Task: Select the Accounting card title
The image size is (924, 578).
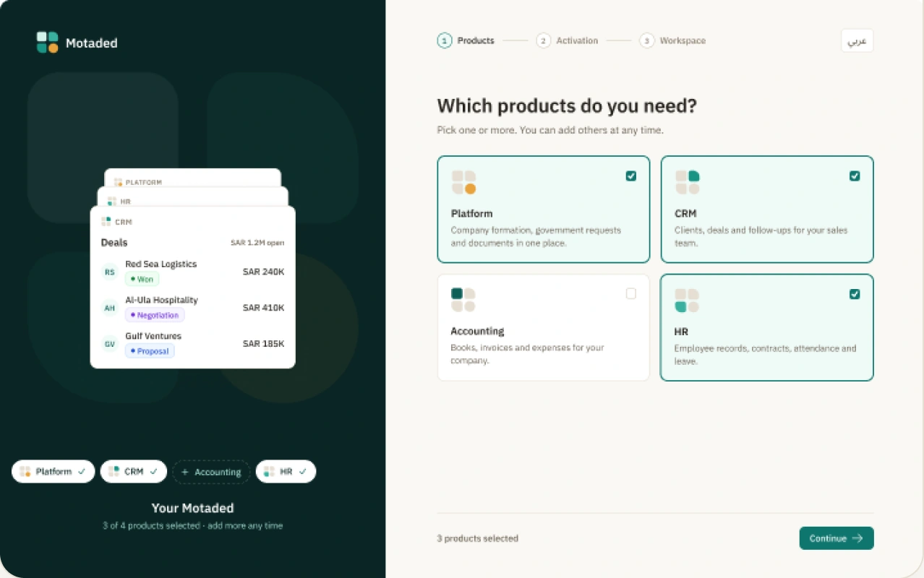Action: [477, 331]
